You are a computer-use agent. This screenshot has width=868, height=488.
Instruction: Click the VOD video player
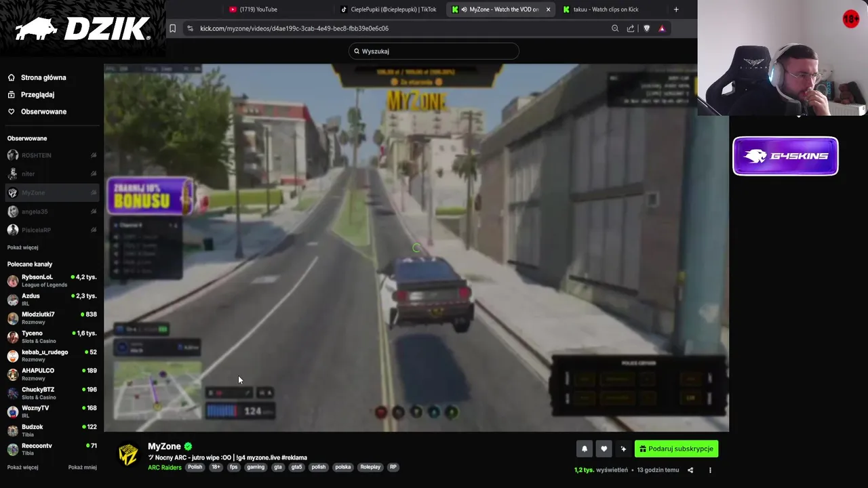click(x=416, y=248)
